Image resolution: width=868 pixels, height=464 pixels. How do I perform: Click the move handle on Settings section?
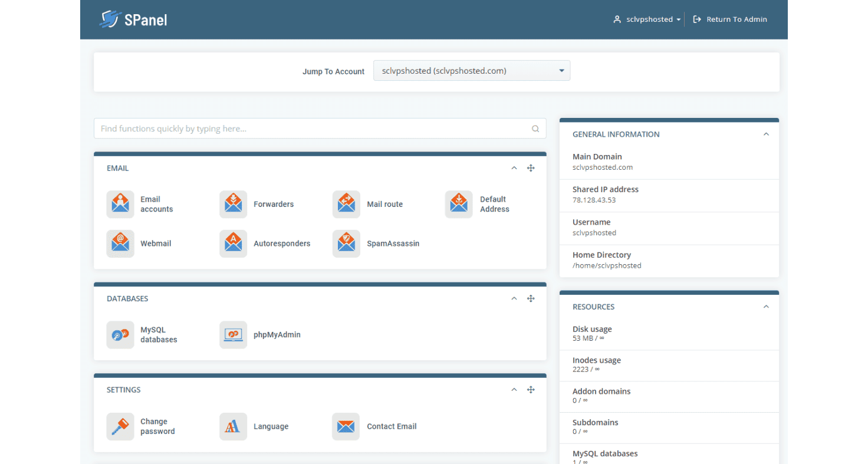[531, 390]
